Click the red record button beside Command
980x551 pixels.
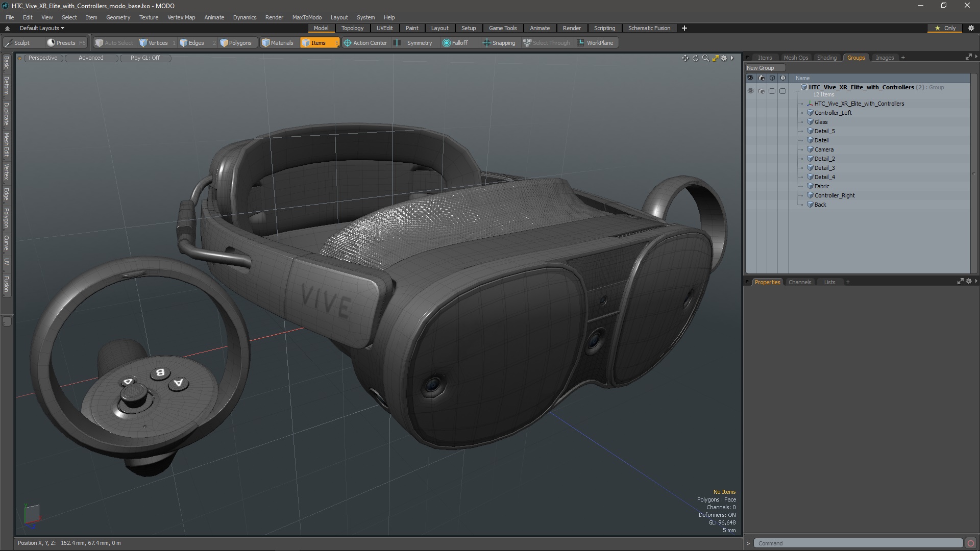click(x=971, y=543)
